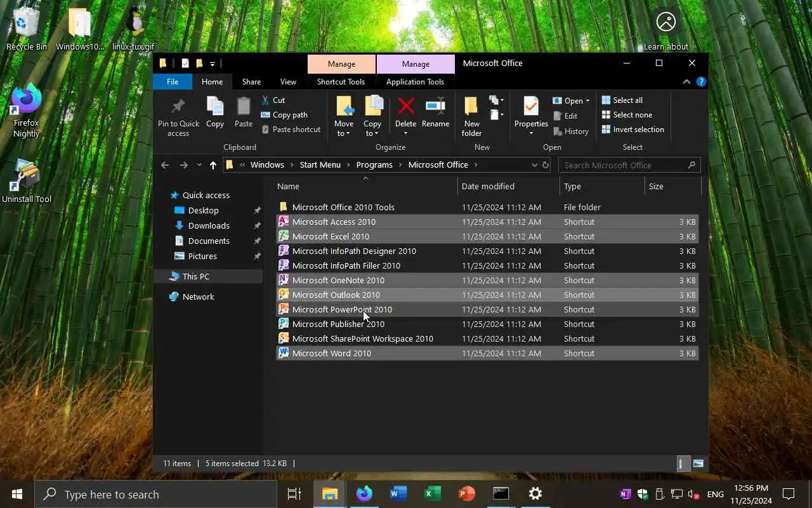Click the OneNote tray icon

[625, 494]
